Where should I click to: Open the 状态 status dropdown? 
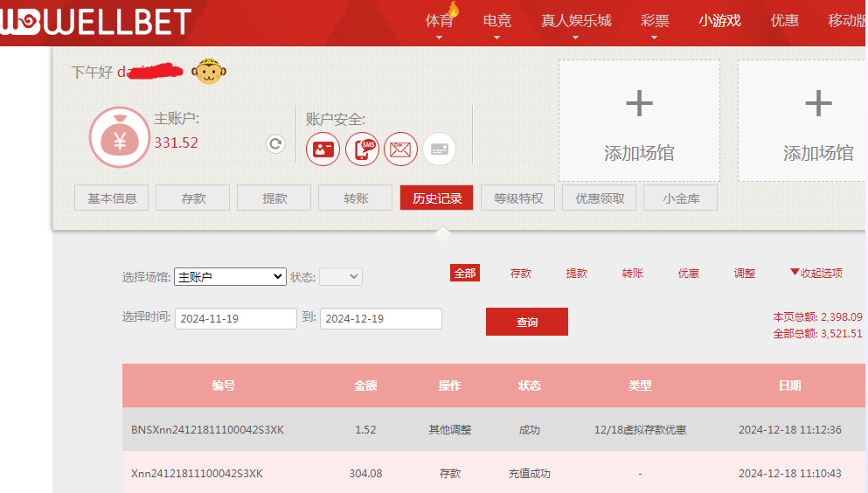tap(340, 277)
